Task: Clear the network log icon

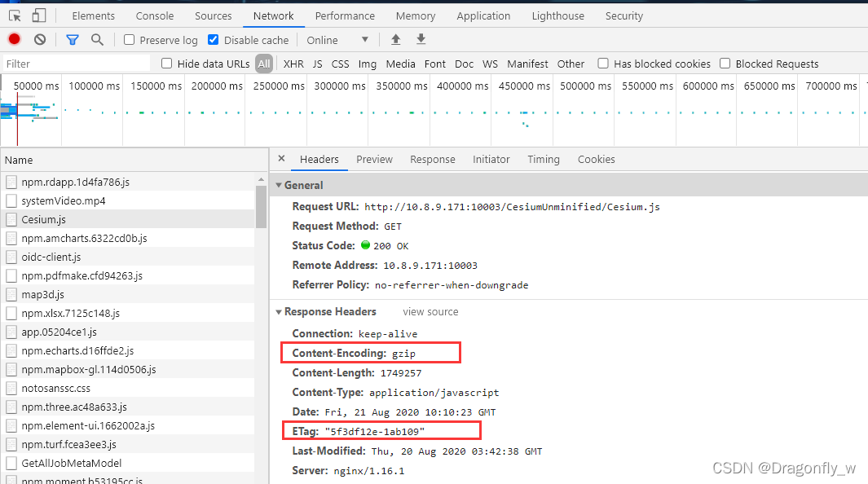Action: tap(40, 39)
